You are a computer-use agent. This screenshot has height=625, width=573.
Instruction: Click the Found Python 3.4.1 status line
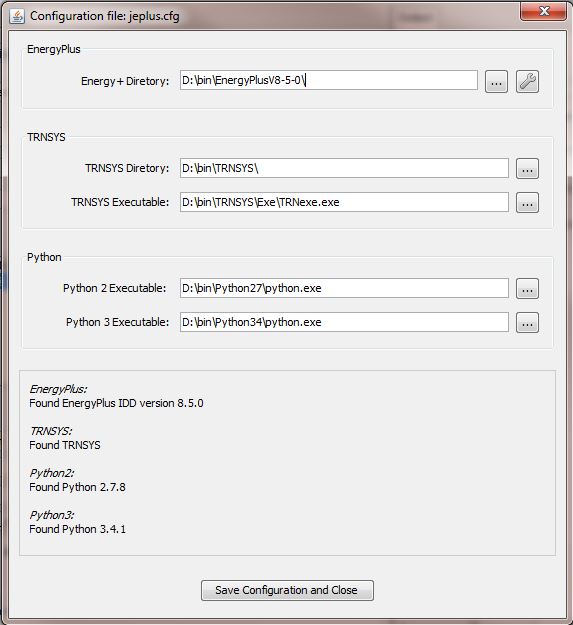pyautogui.click(x=77, y=529)
